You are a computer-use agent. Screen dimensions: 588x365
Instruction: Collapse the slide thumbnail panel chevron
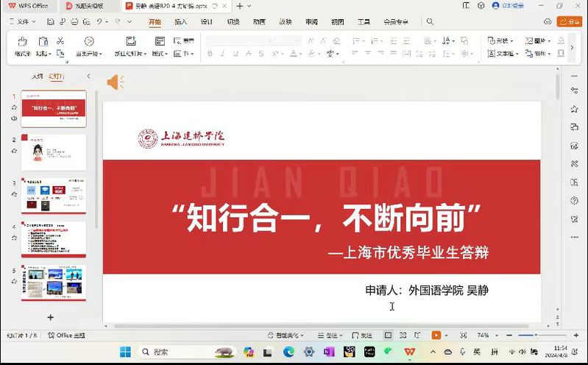(x=88, y=77)
